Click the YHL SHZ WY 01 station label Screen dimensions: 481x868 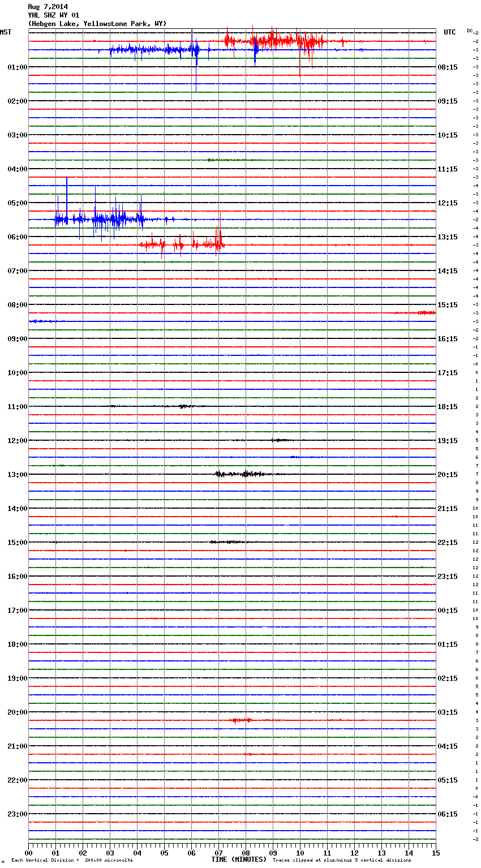click(x=54, y=15)
